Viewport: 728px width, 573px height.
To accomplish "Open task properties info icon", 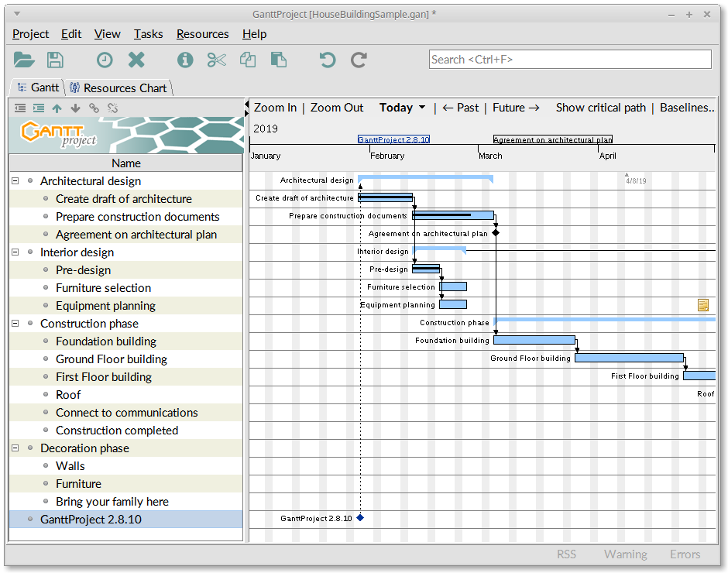I will [x=185, y=60].
